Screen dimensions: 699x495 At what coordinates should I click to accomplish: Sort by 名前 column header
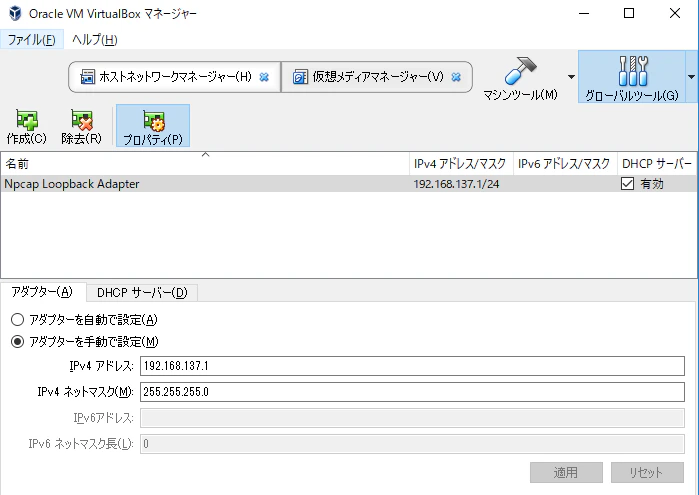pos(205,164)
